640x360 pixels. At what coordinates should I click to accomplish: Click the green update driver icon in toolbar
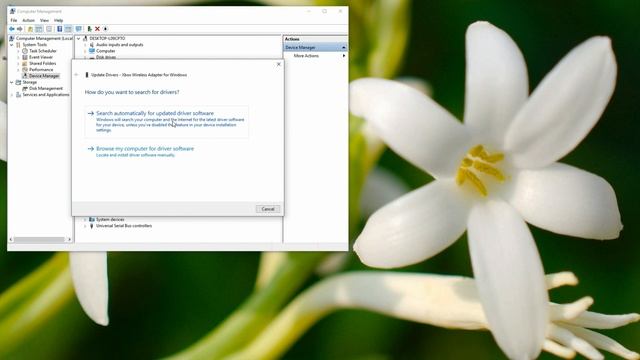(89, 29)
